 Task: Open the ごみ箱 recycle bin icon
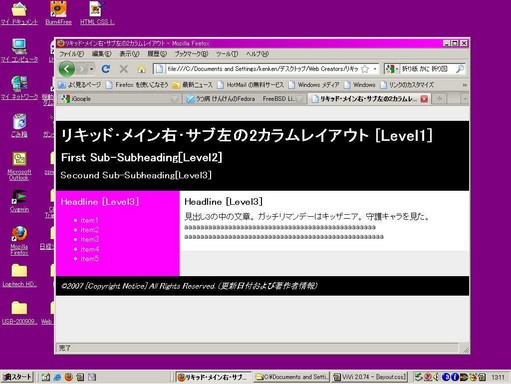[x=19, y=125]
